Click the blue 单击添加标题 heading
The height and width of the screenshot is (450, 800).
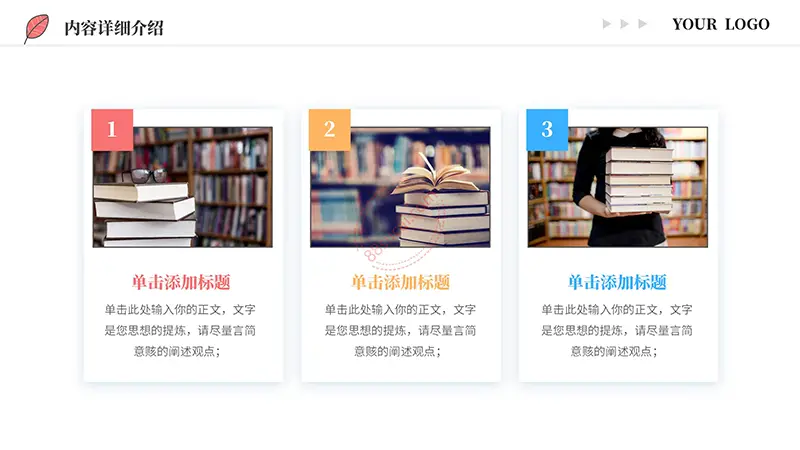(x=617, y=282)
